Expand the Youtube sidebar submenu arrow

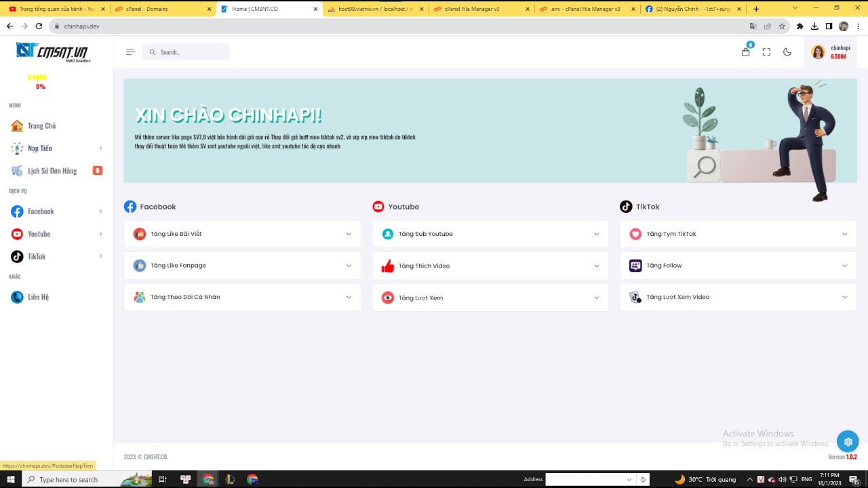[101, 234]
